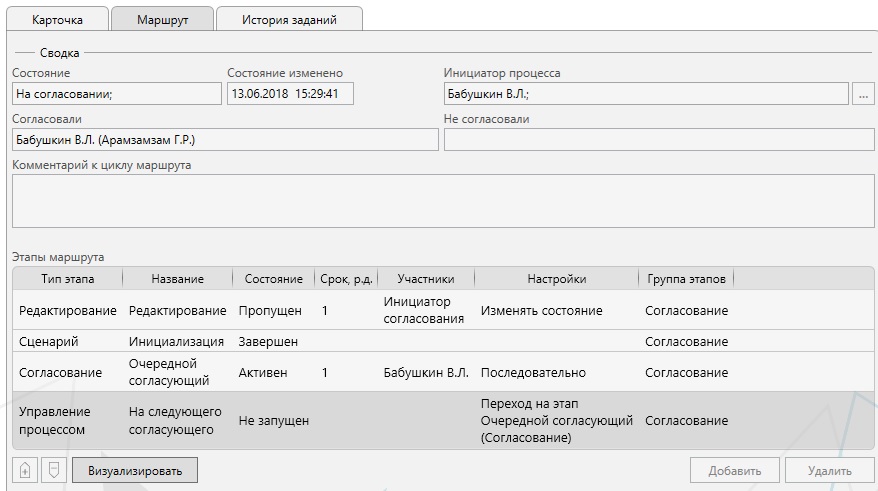The width and height of the screenshot is (878, 491).
Task: Click the Добавить button
Action: pyautogui.click(x=735, y=471)
